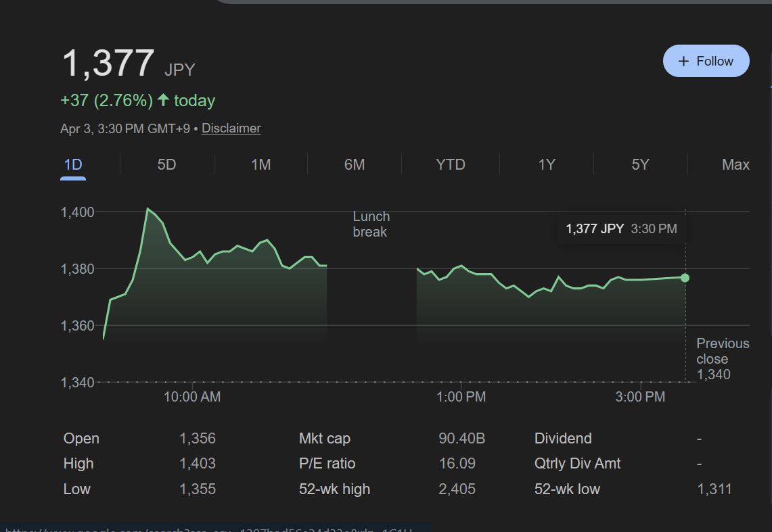Select the YTD chart tab
The height and width of the screenshot is (532, 772).
tap(450, 165)
